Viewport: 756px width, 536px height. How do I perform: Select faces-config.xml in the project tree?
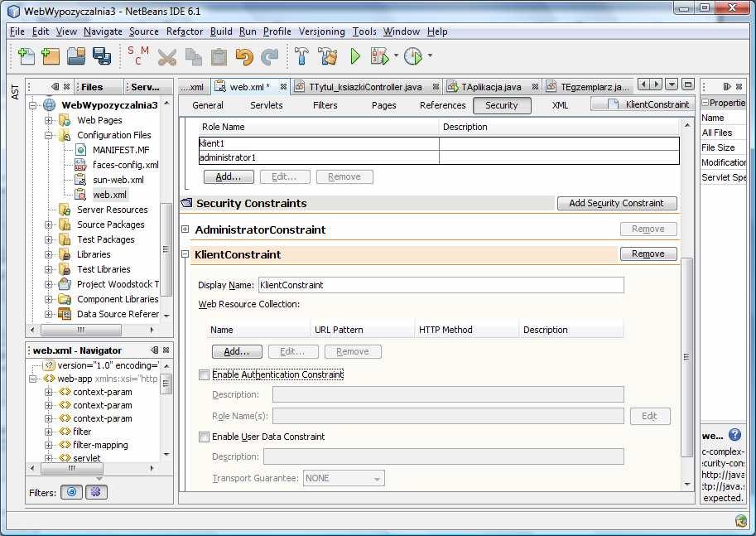(x=125, y=165)
